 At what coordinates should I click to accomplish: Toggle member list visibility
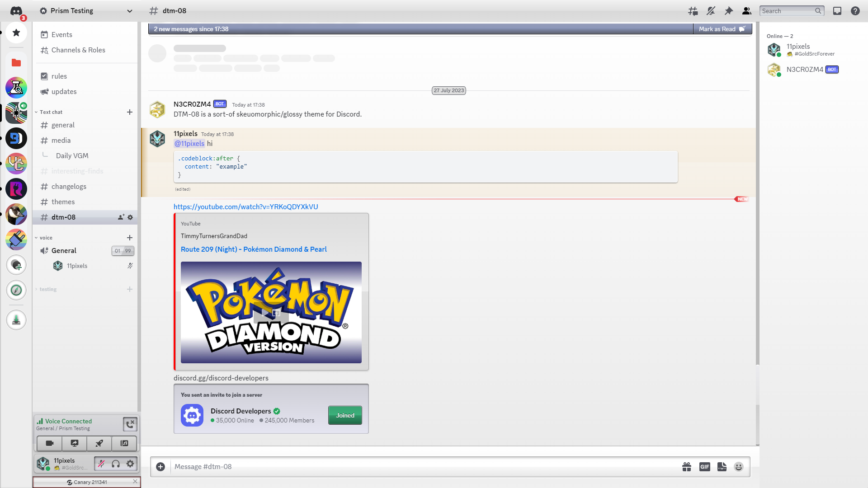coord(747,11)
